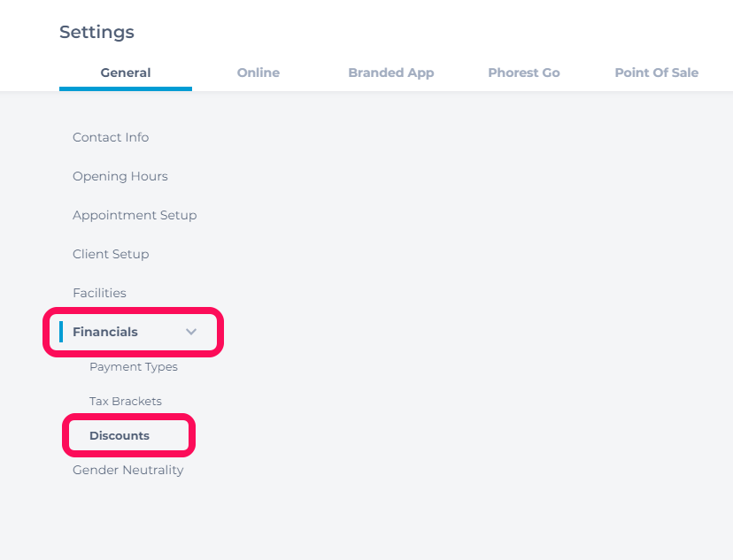
Task: Open the Client Setup page
Action: pos(111,254)
